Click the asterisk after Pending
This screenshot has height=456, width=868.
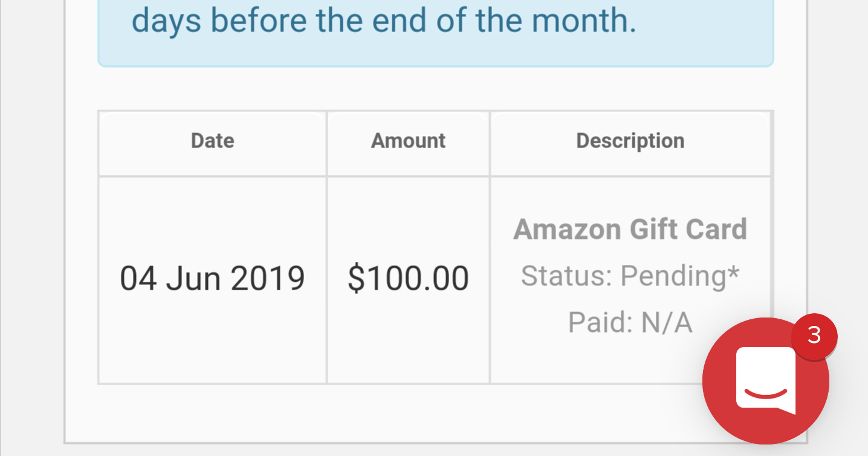(x=733, y=272)
